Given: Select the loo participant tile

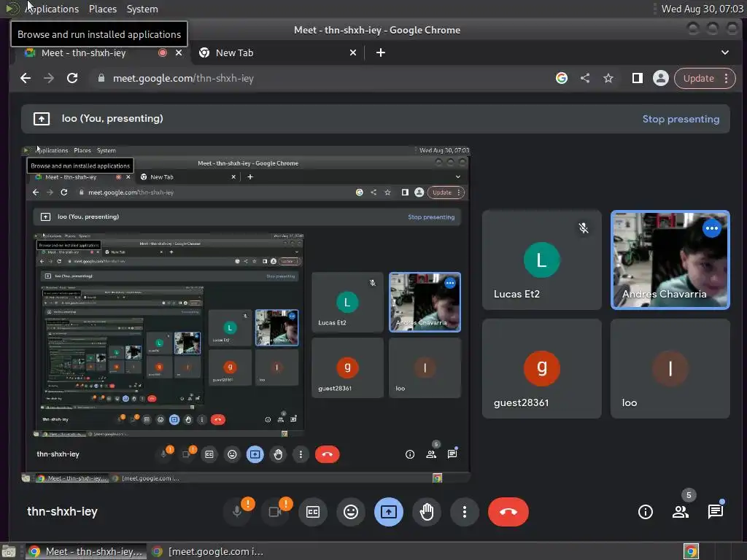Looking at the screenshot, I should coord(670,368).
